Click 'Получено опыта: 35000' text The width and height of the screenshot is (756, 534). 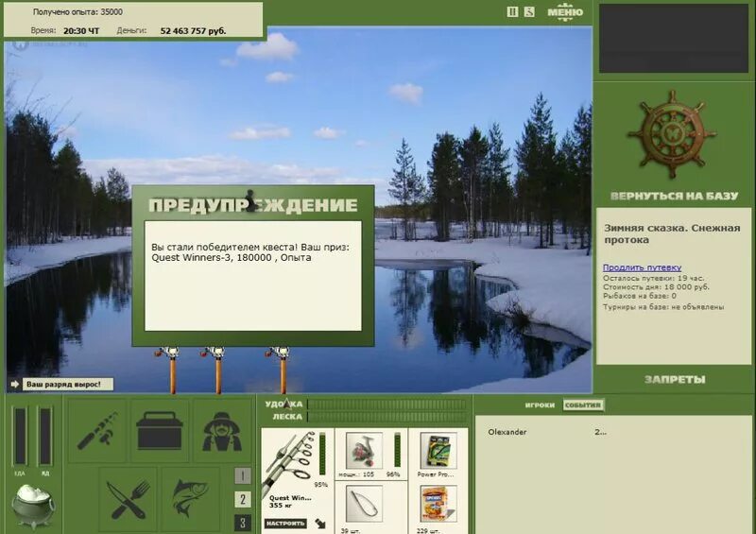point(77,12)
